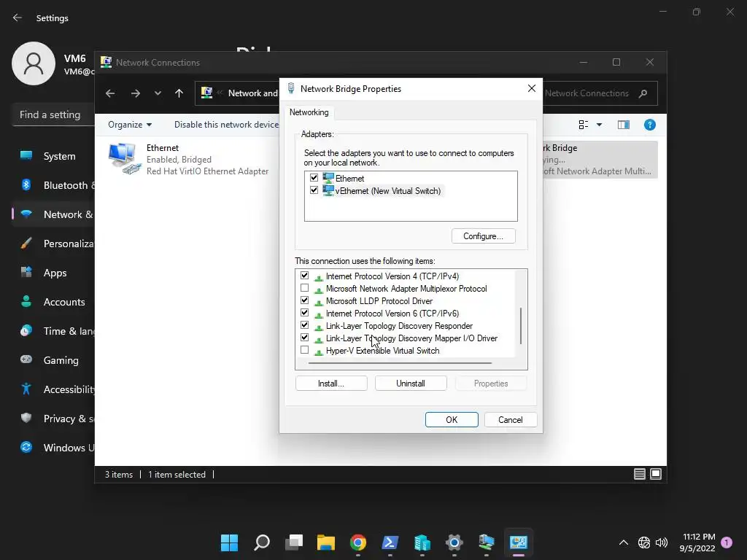Open Google Chrome from taskbar
Image resolution: width=747 pixels, height=560 pixels.
(358, 542)
